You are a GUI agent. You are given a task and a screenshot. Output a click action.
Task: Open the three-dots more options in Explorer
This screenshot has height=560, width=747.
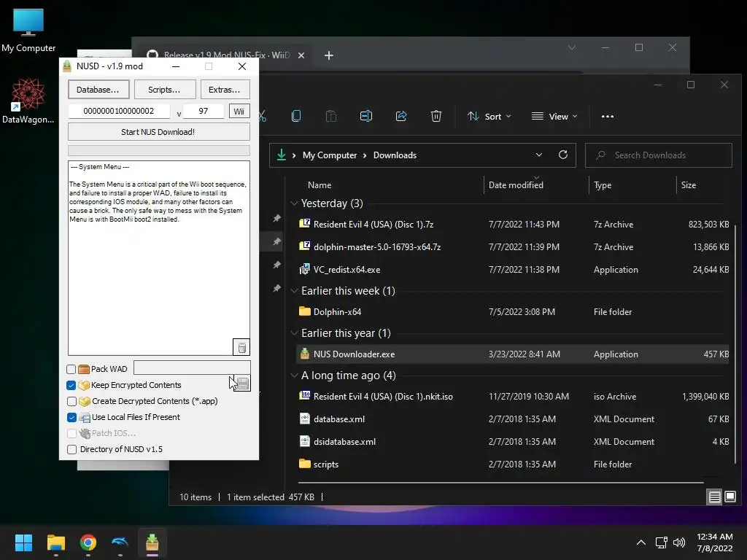click(608, 116)
